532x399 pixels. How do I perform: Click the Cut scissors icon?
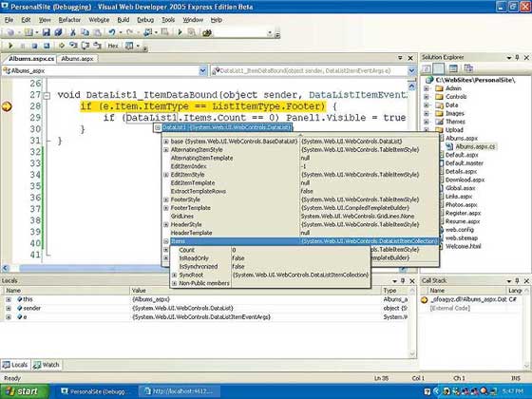(72, 32)
